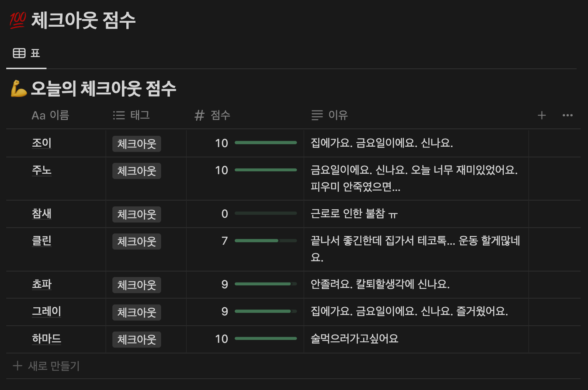This screenshot has height=390, width=588.
Task: Click the score progress bar for 클린
Action: (x=265, y=241)
